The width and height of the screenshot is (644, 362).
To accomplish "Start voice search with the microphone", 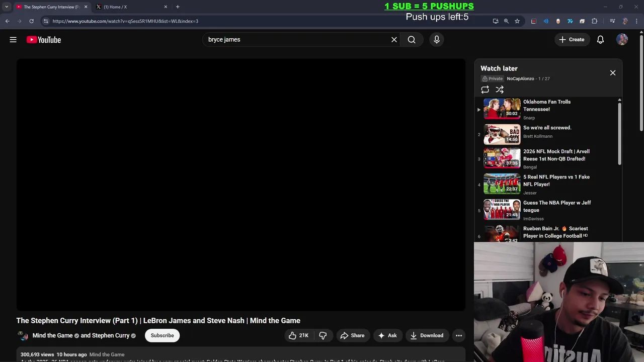I will click(437, 40).
